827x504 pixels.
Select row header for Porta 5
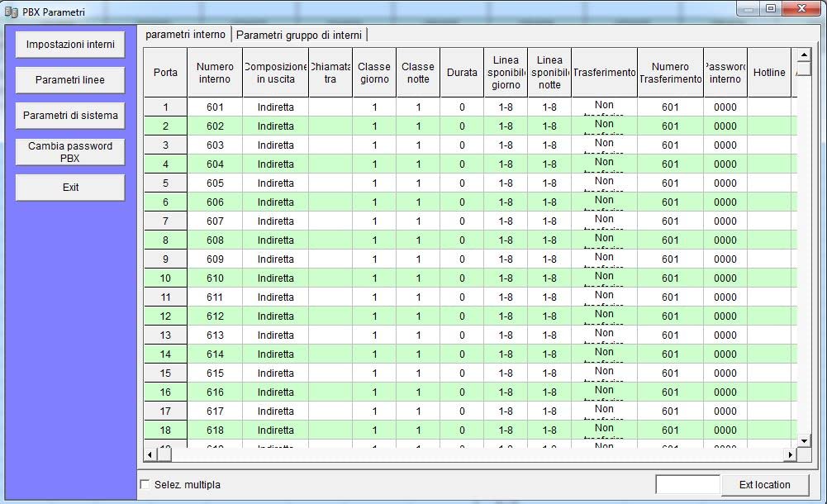165,183
